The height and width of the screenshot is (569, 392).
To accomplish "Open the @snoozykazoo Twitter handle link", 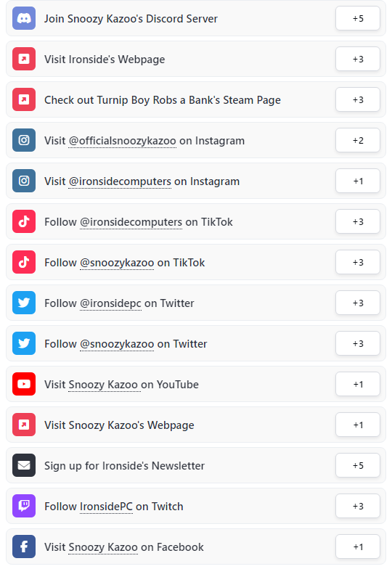I will pyautogui.click(x=117, y=344).
